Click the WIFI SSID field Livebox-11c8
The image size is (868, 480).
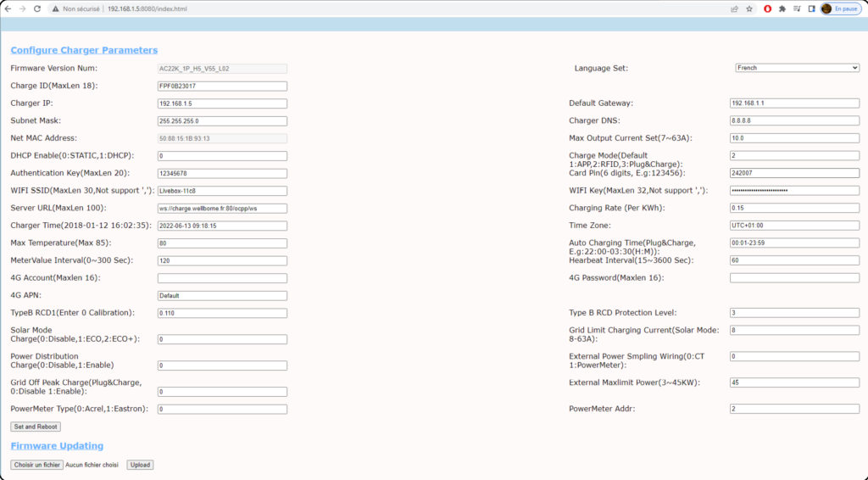coord(222,191)
